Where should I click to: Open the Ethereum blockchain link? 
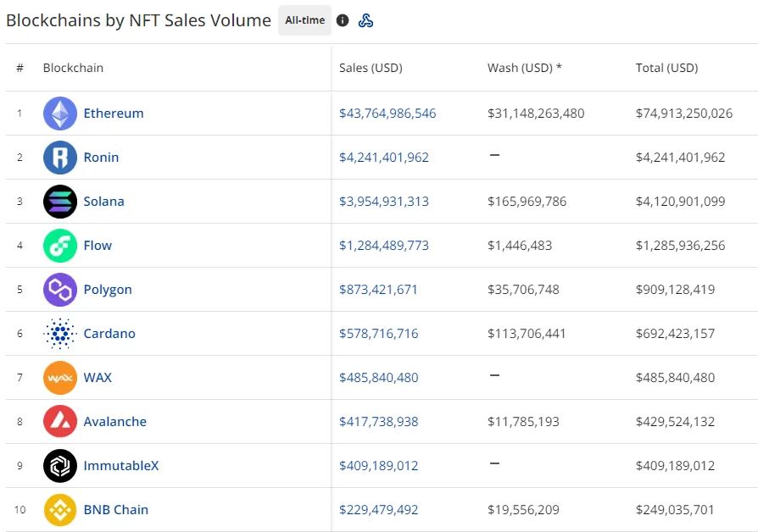coord(114,114)
